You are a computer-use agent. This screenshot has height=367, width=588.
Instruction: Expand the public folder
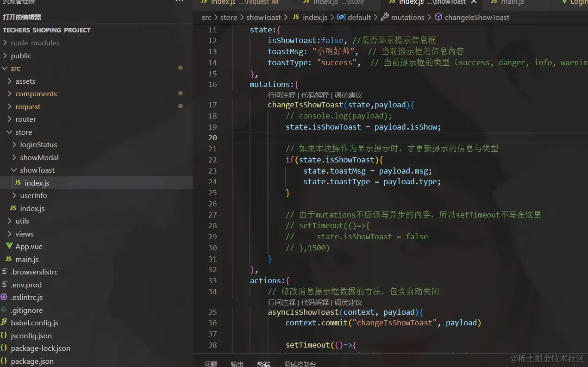click(x=5, y=56)
